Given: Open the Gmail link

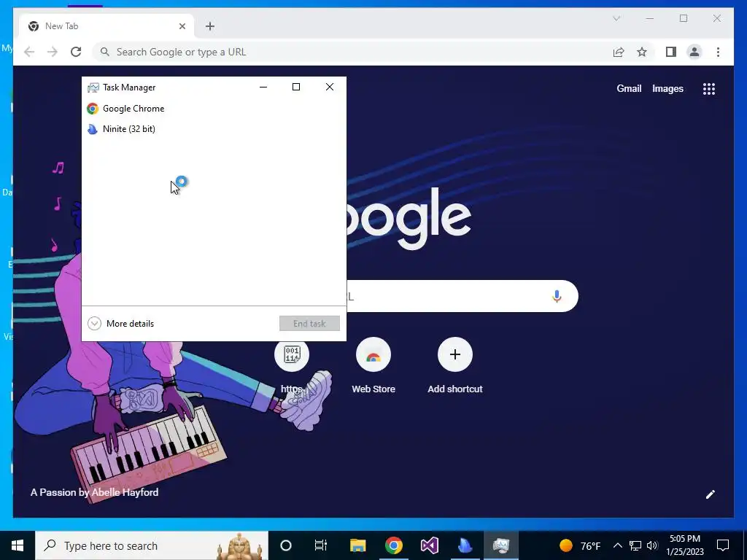Looking at the screenshot, I should 629,88.
